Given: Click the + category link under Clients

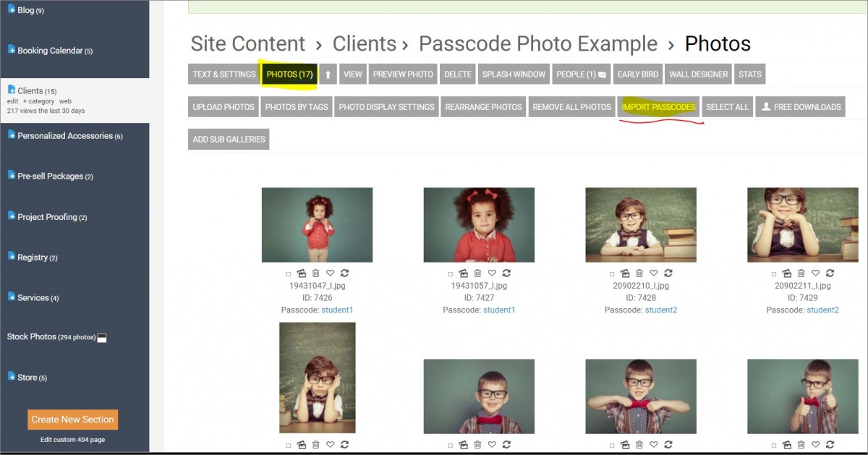Looking at the screenshot, I should [39, 101].
